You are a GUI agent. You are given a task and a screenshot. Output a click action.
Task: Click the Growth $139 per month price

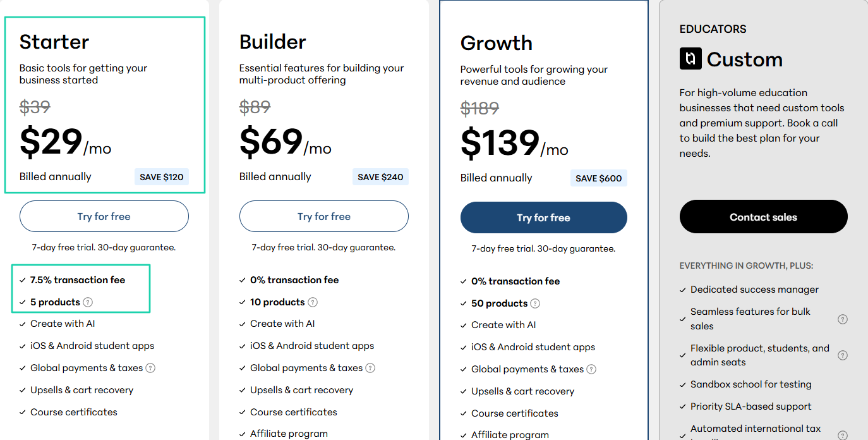pyautogui.click(x=514, y=143)
